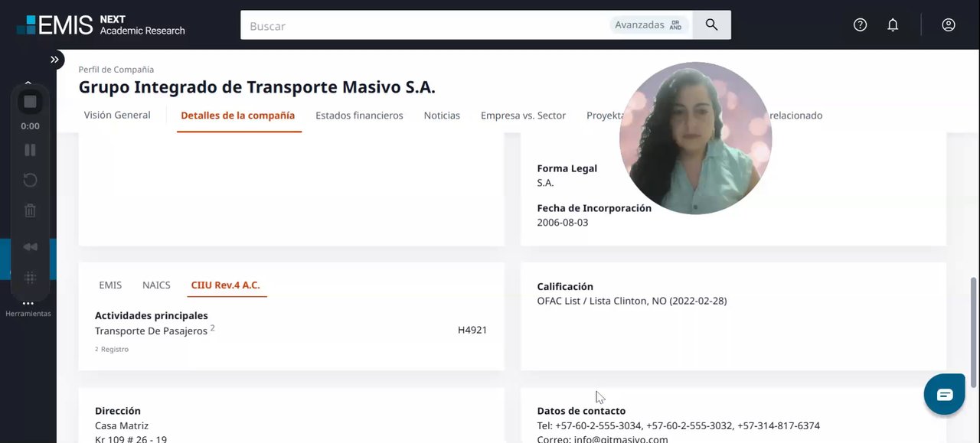Open Avanzadas advanced search options
Viewport: 980px width, 443px height.
pyautogui.click(x=649, y=25)
